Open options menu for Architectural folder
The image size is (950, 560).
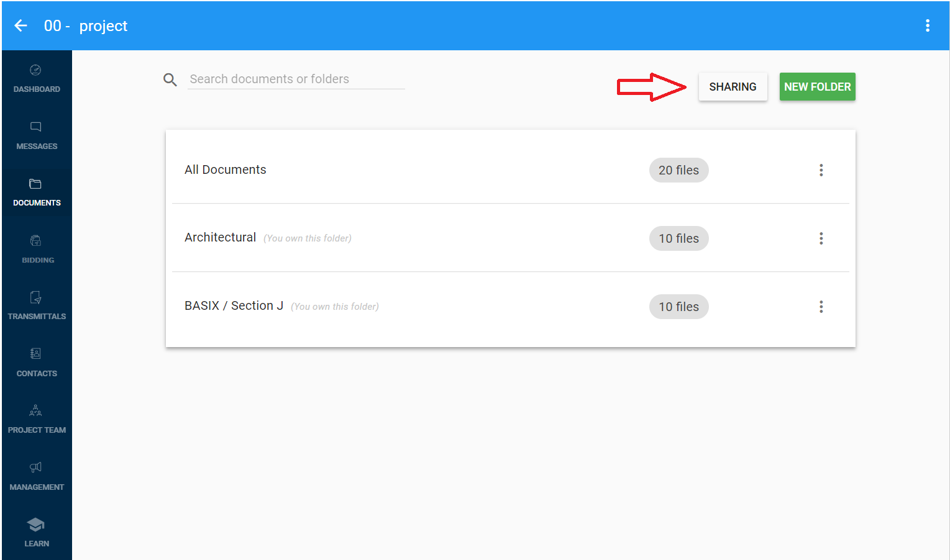pos(821,238)
